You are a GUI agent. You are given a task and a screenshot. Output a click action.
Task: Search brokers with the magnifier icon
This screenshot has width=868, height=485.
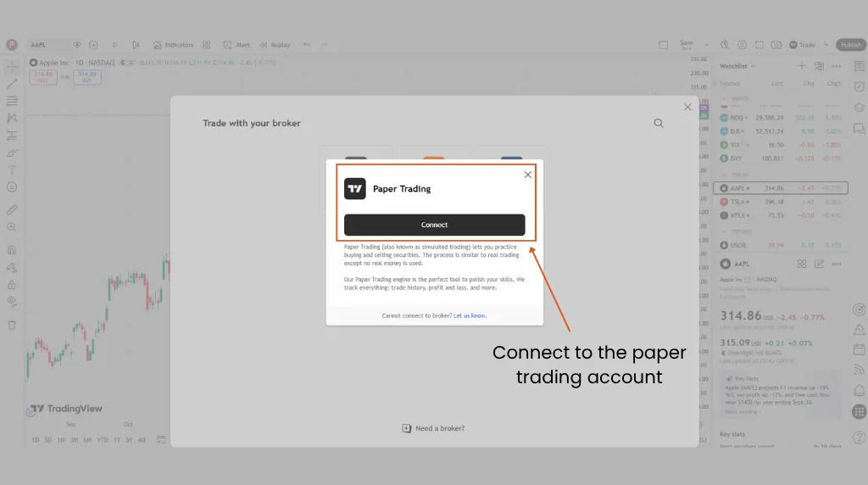point(658,123)
